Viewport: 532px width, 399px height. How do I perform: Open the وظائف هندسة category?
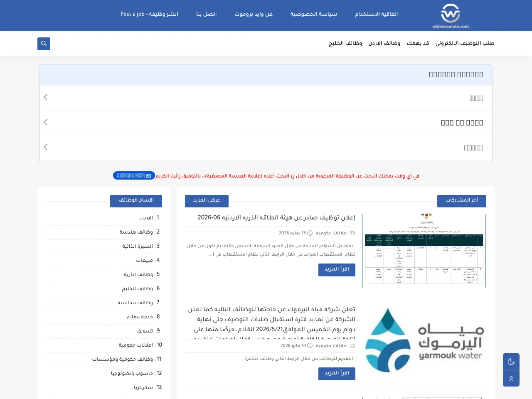[x=136, y=232]
